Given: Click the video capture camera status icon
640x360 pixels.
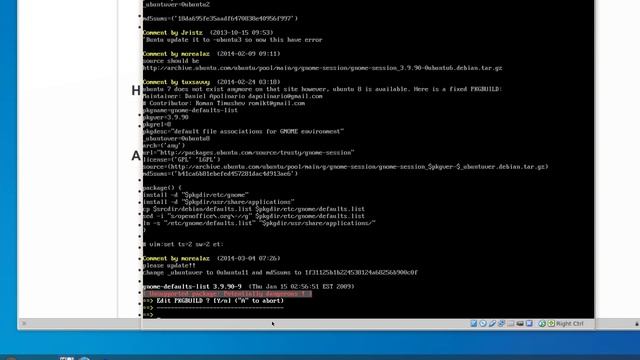Looking at the screenshot, I should (520, 324).
